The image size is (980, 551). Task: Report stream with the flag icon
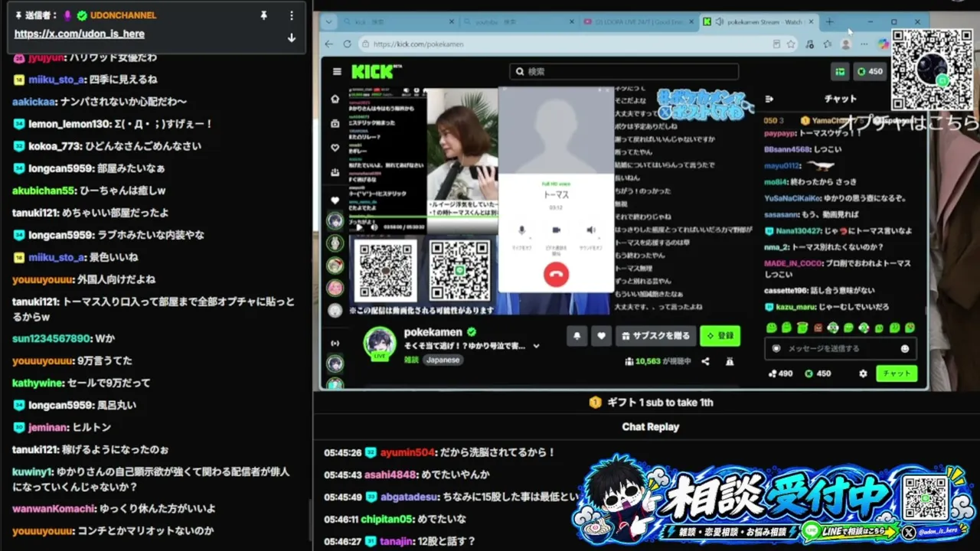[730, 361]
